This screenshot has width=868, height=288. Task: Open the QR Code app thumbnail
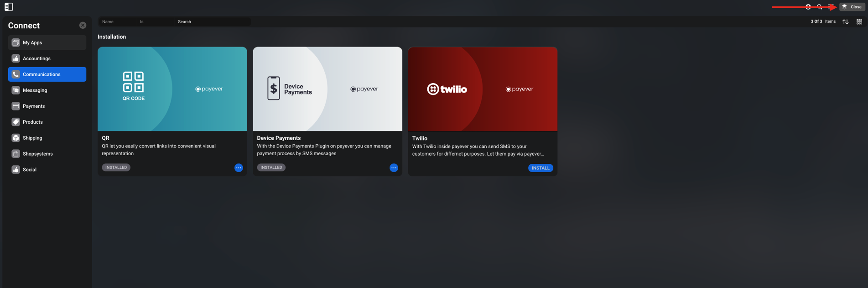(172, 89)
